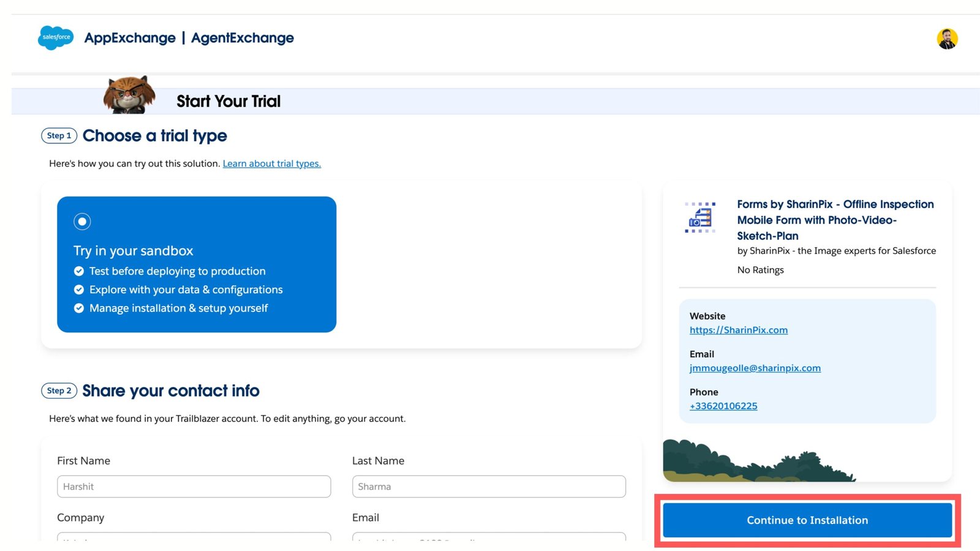Click the Salesforce cloud logo
The height and width of the screenshot is (551, 980).
(56, 37)
